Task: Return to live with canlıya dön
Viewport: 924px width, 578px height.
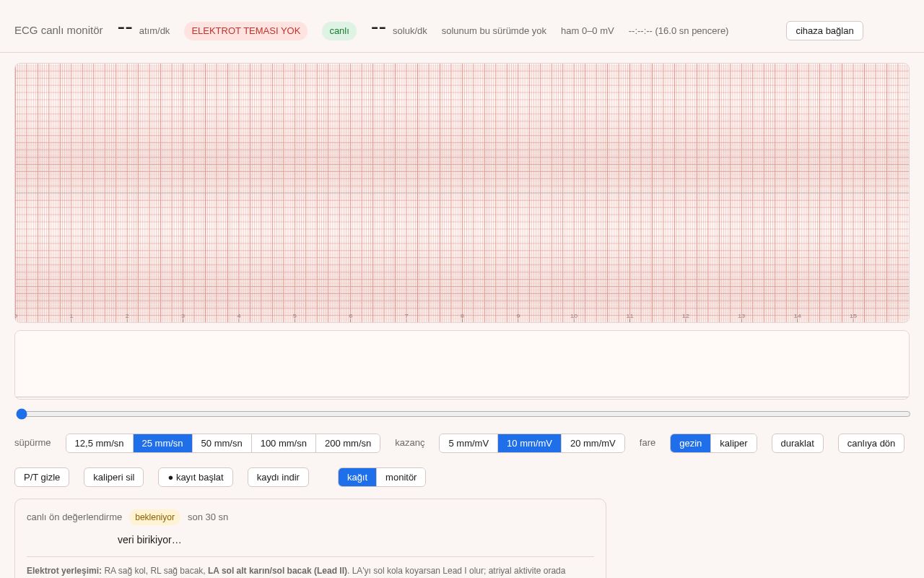Action: coord(871,443)
